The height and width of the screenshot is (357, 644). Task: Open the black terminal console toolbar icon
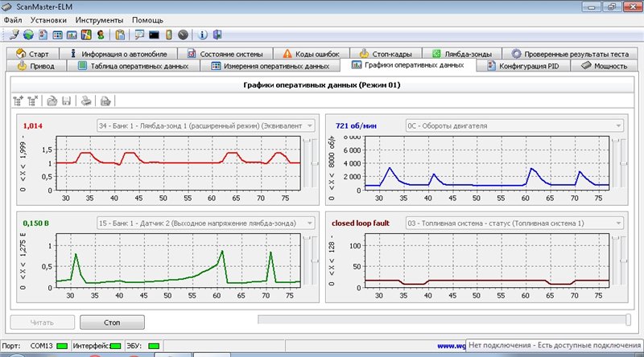154,35
